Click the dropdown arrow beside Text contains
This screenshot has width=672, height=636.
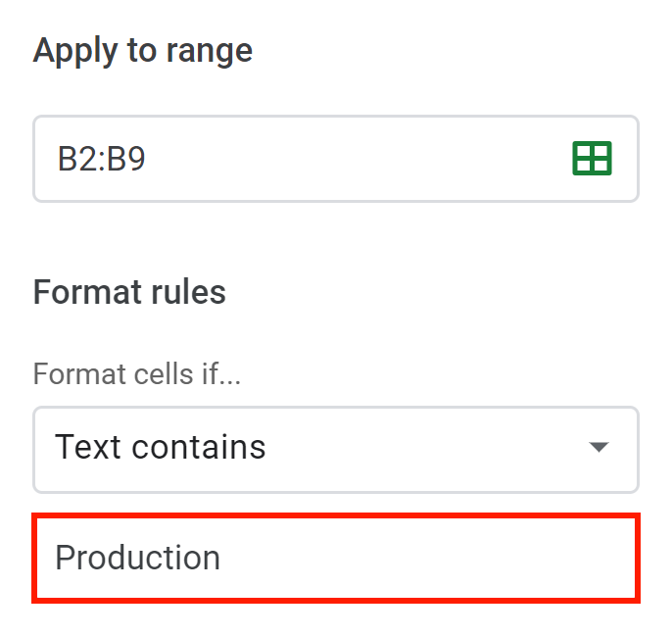point(599,447)
